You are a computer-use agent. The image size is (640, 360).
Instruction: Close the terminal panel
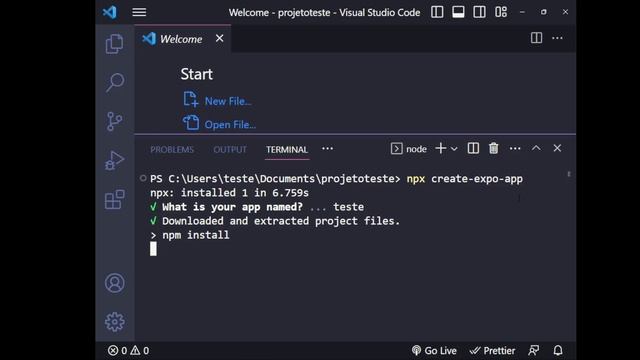[557, 148]
